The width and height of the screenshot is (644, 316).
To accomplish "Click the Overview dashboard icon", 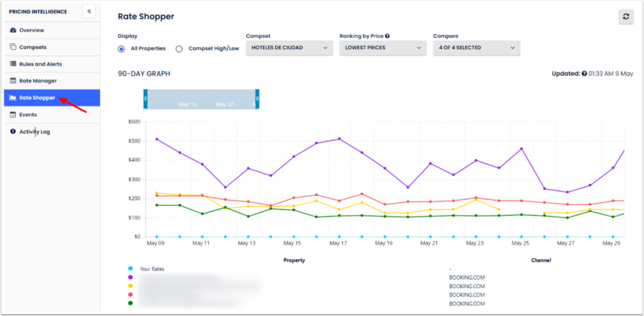I will pyautogui.click(x=13, y=30).
